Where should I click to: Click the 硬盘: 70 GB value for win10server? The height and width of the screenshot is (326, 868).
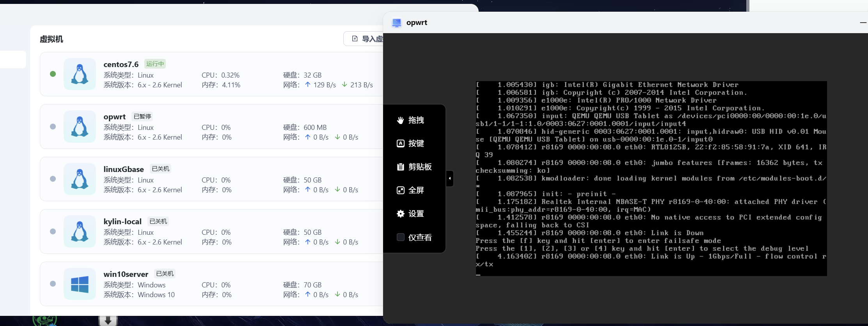coord(302,285)
